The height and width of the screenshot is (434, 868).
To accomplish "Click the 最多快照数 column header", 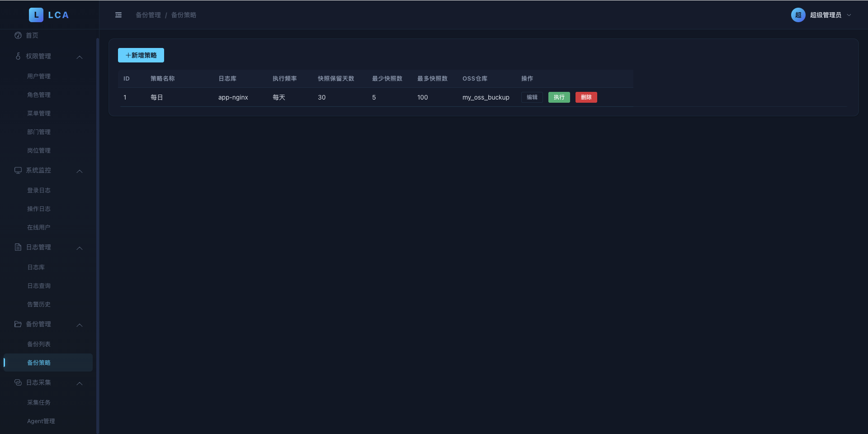I will pos(433,78).
